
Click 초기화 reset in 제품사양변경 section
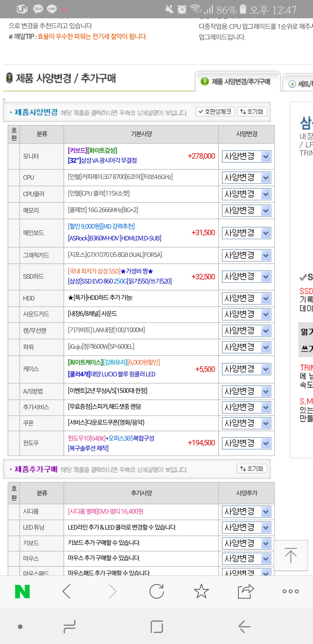tap(252, 111)
